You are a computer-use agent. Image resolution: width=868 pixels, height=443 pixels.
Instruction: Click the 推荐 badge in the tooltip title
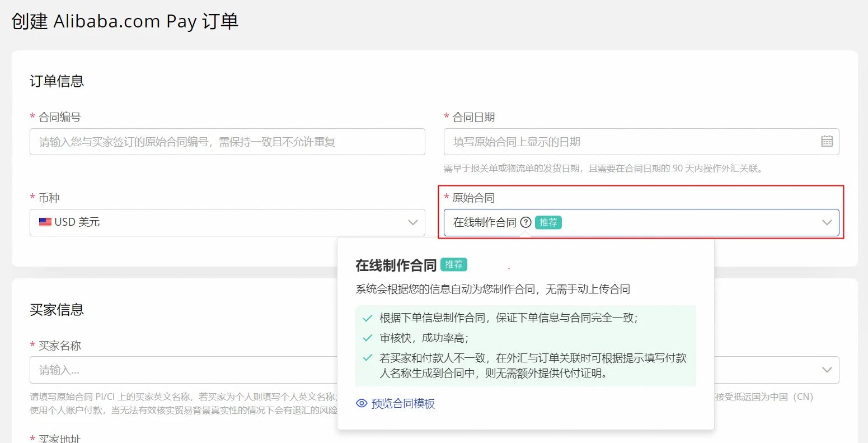coord(454,264)
